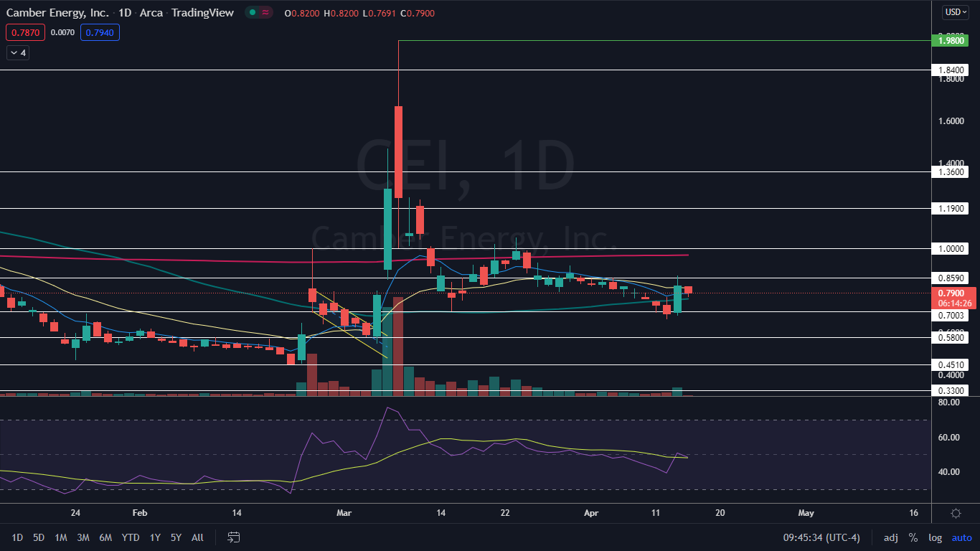Select the 1M time range

pos(61,537)
